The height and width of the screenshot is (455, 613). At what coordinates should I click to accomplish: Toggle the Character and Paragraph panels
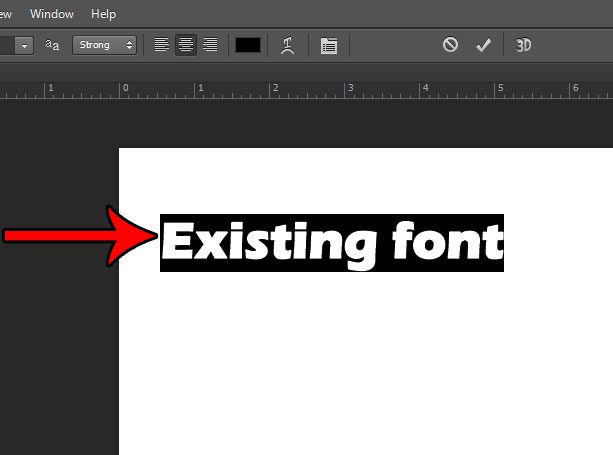329,46
